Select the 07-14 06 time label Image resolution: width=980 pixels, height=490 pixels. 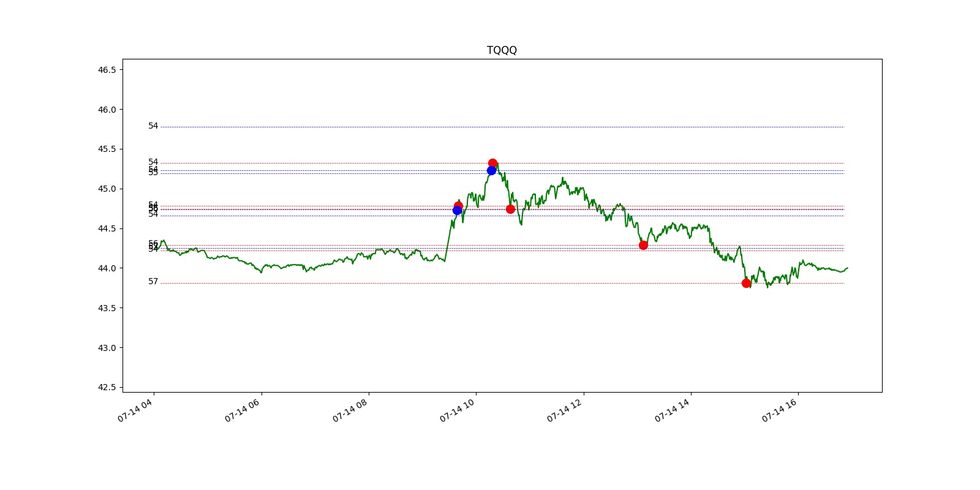coord(244,409)
